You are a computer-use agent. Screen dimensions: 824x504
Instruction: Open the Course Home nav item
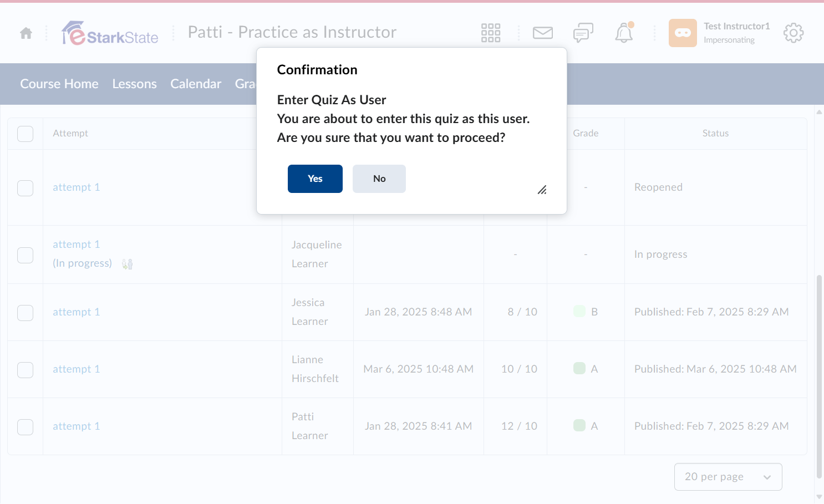pos(59,84)
